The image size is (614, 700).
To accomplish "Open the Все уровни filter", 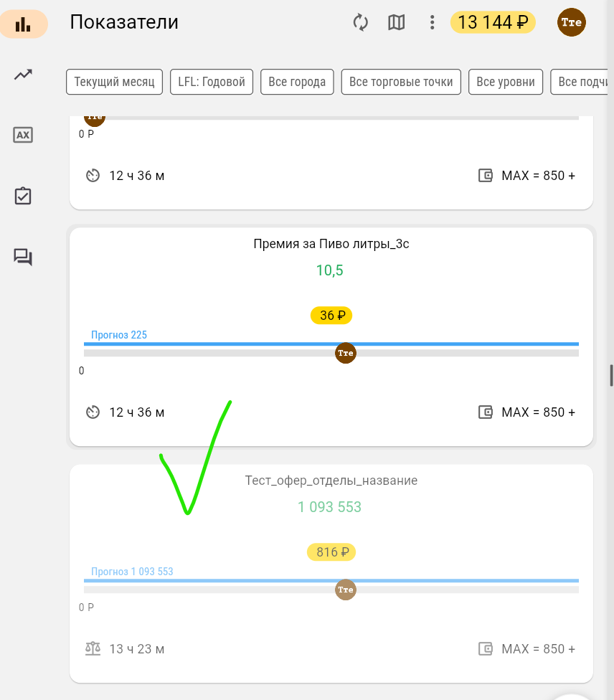I will (x=506, y=82).
